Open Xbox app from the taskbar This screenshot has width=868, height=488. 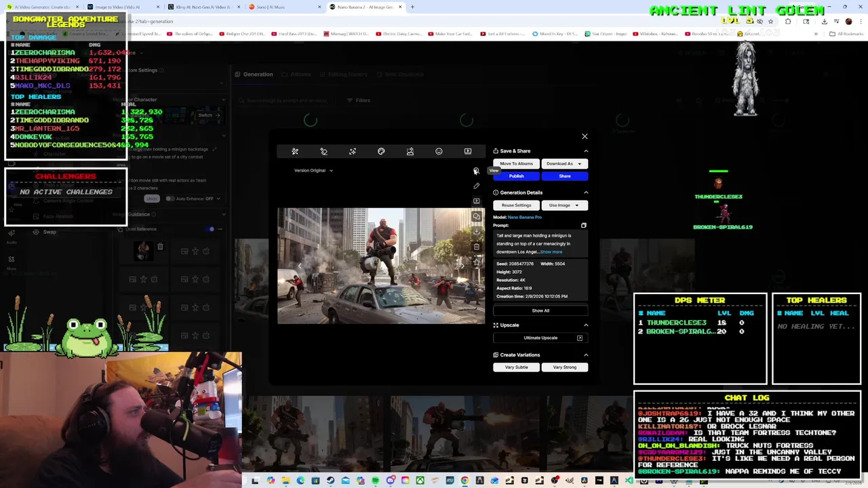pyautogui.click(x=420, y=481)
